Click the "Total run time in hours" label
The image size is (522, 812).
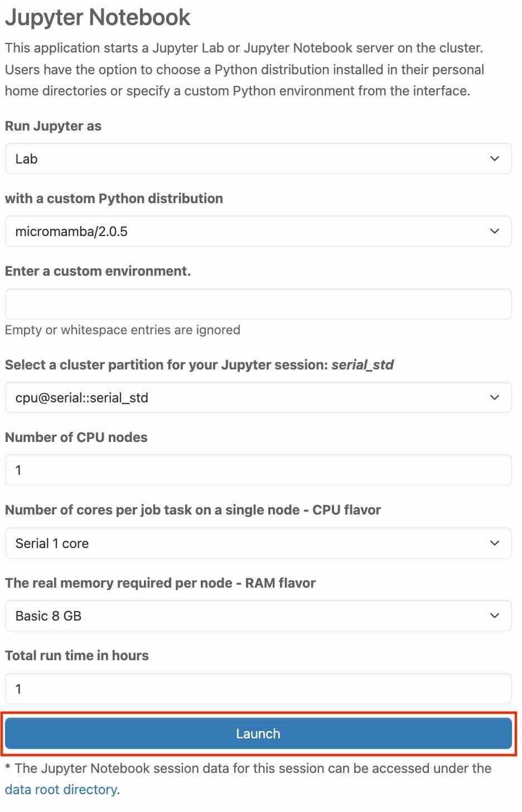click(x=77, y=656)
